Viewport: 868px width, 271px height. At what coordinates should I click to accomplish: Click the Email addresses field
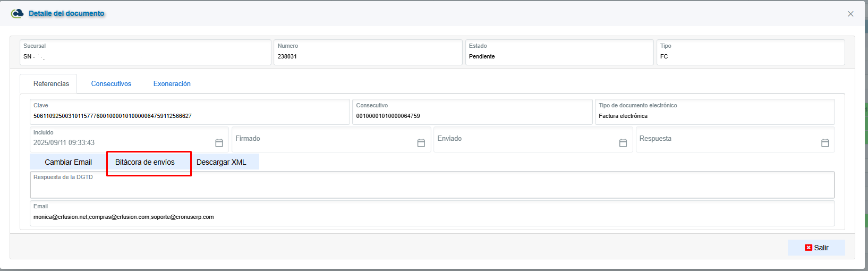coord(431,217)
